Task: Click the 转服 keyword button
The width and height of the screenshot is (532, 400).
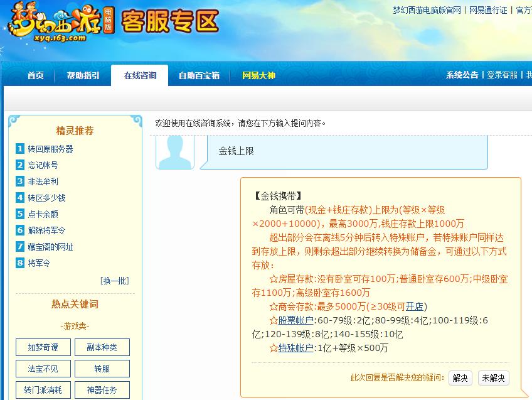Action: 102,369
